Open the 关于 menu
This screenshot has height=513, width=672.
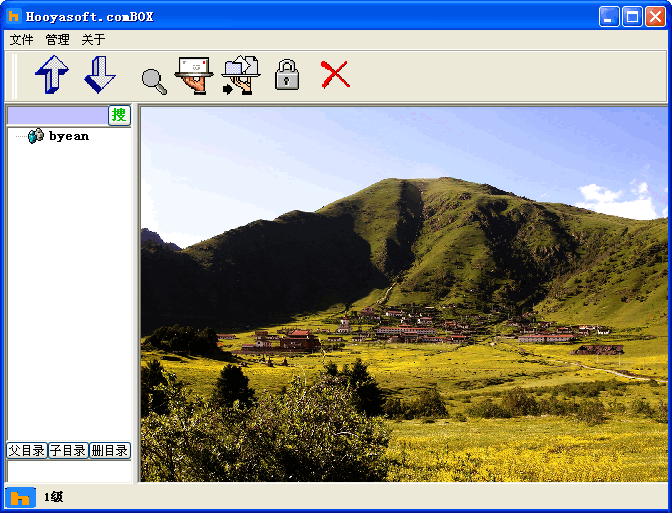(93, 40)
